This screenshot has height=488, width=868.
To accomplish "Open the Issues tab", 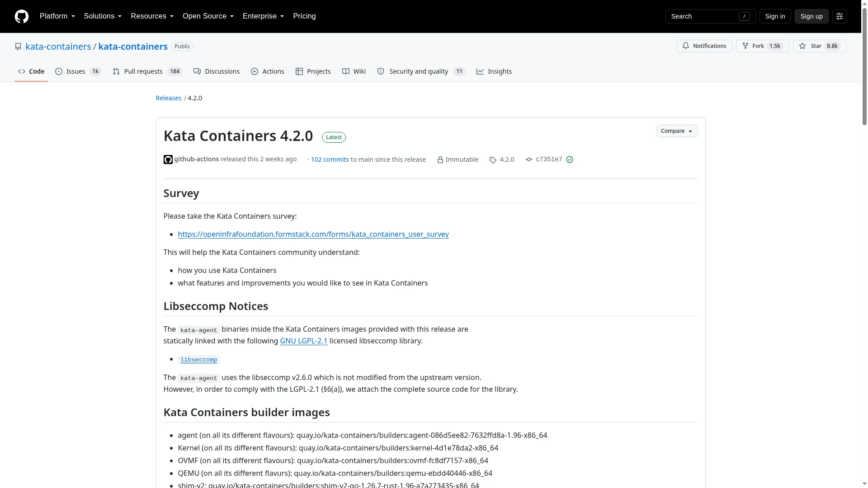I will (78, 71).
